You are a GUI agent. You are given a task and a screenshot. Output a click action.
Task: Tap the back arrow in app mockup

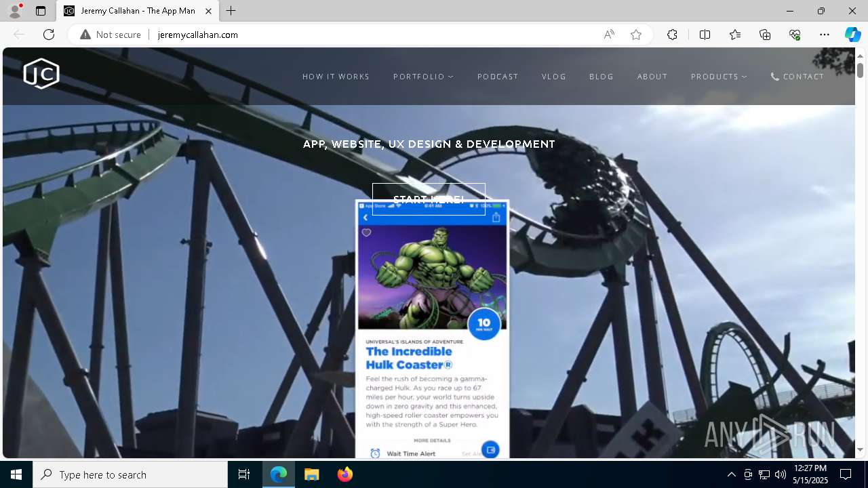[366, 218]
